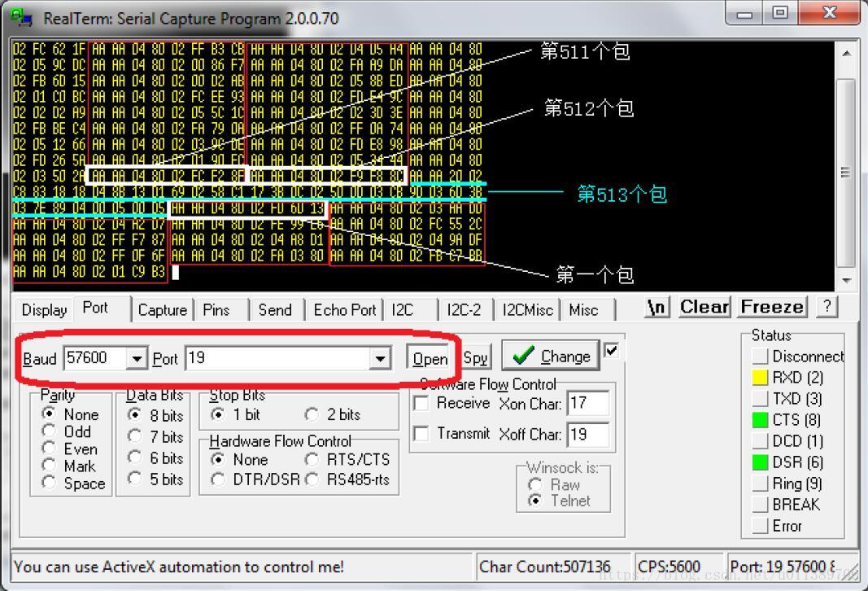Click the RealTerm application icon in title bar
This screenshot has width=868, height=591.
(22, 18)
